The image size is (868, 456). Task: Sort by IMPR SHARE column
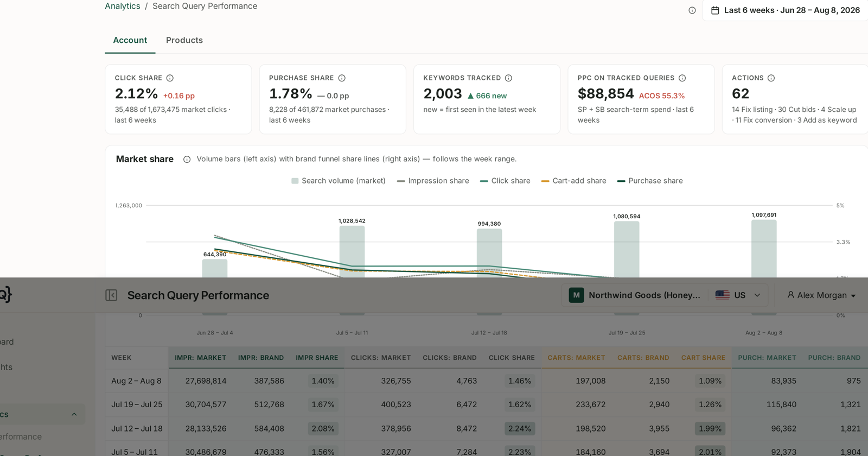pos(317,358)
